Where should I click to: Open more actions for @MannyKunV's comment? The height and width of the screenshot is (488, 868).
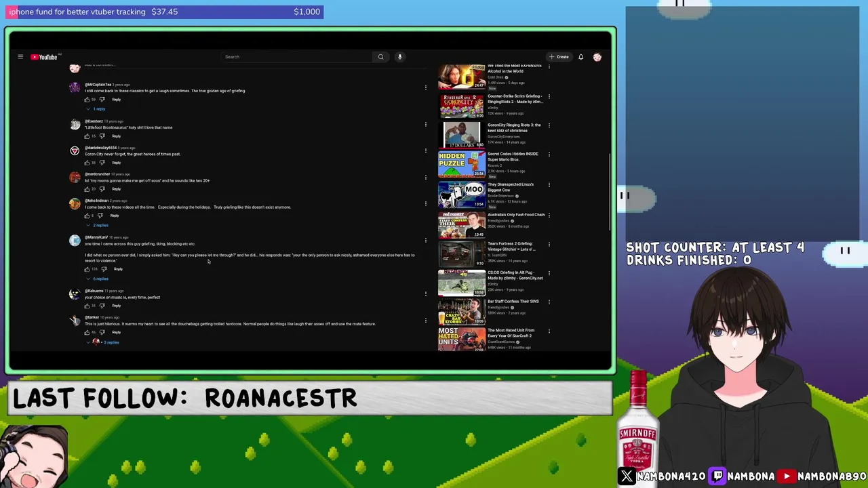click(425, 241)
